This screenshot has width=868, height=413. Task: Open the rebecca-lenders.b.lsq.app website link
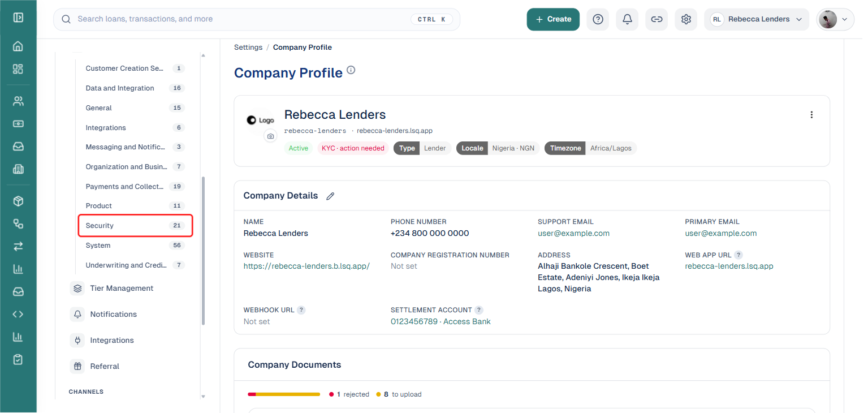(306, 266)
